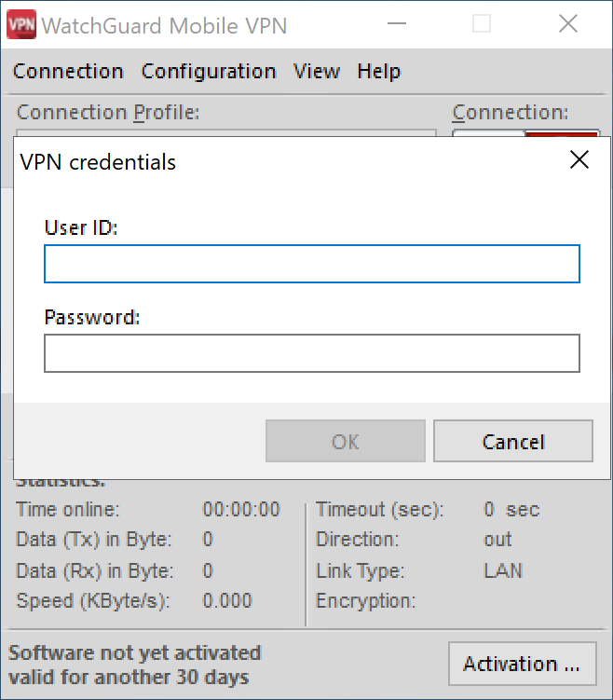Viewport: 613px width, 700px height.
Task: Click the User ID label
Action: click(x=81, y=227)
